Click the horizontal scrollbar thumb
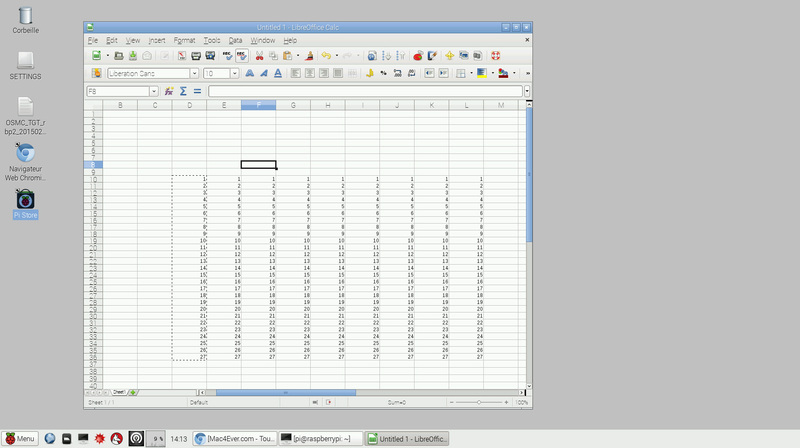800x448 pixels. (286, 392)
